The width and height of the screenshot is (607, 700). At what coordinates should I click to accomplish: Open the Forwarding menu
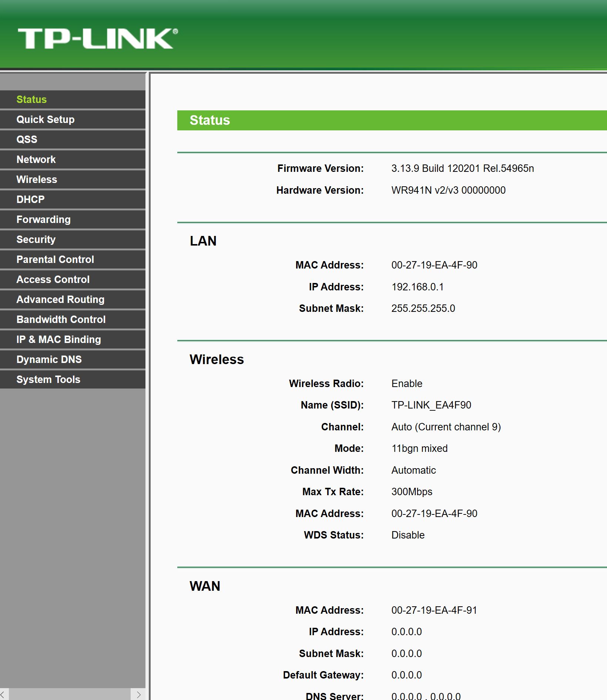tap(73, 219)
